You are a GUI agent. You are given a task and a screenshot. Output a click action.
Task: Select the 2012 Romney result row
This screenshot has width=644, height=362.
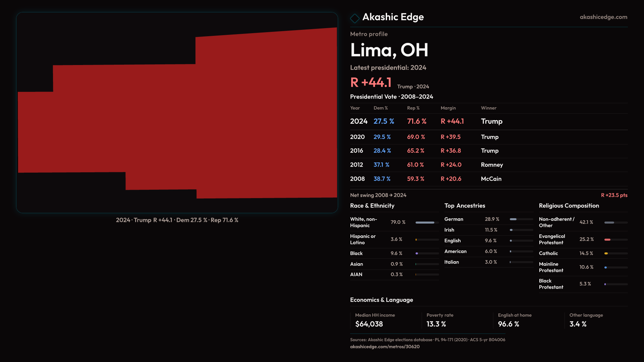pos(488,165)
